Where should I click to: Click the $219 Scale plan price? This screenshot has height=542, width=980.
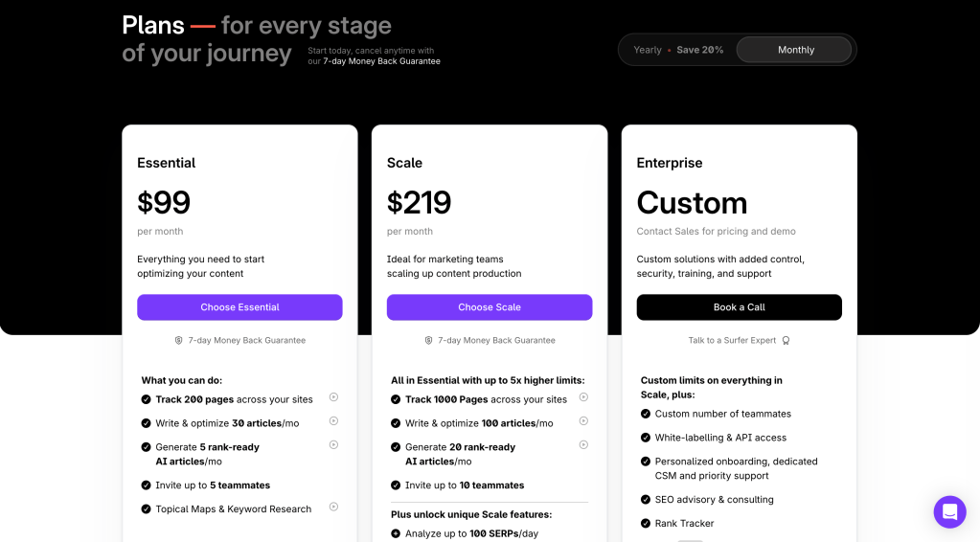point(419,203)
